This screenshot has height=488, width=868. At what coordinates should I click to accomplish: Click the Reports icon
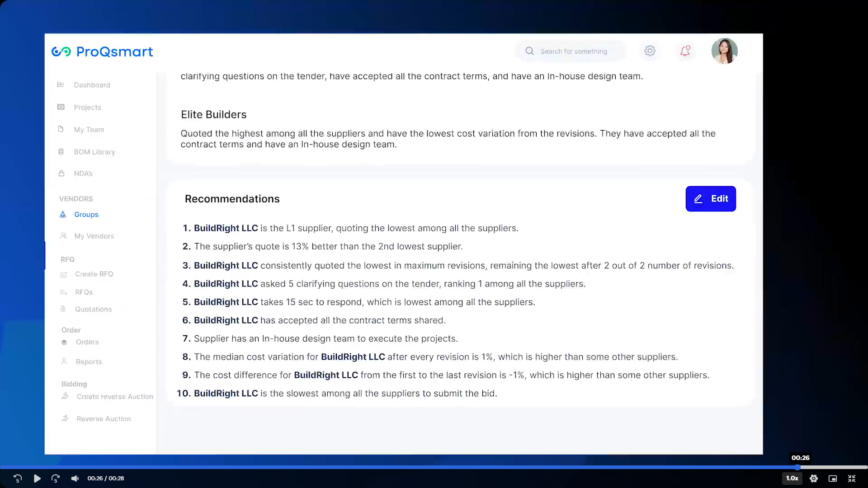pyautogui.click(x=64, y=361)
